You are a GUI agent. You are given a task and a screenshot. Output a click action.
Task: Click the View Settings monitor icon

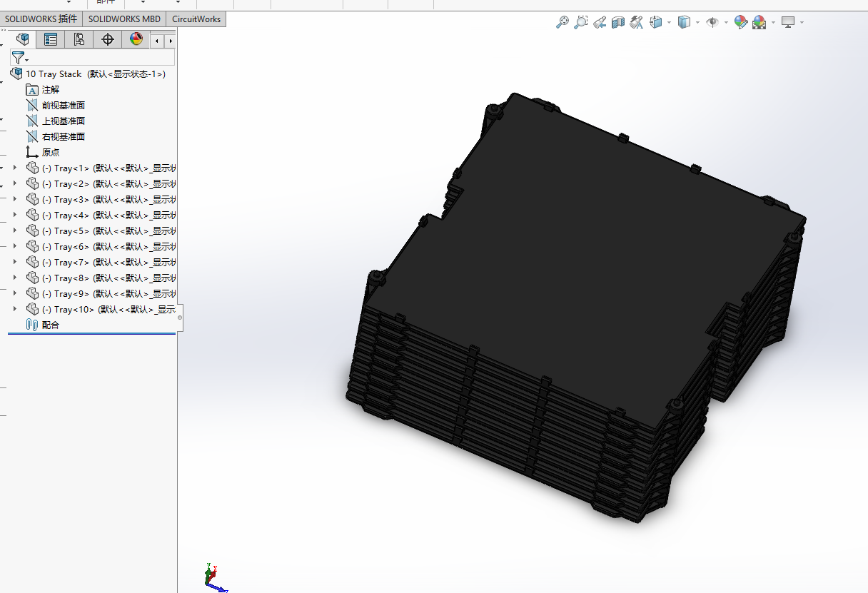click(788, 22)
